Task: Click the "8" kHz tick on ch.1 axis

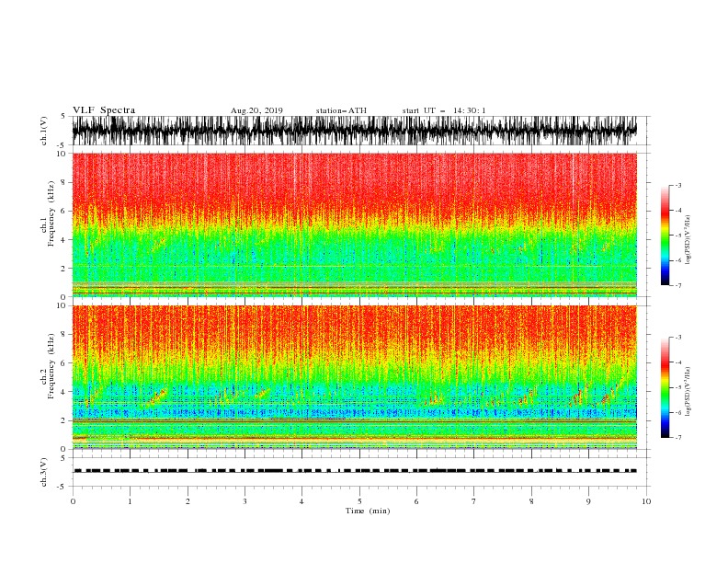Action: tap(64, 182)
